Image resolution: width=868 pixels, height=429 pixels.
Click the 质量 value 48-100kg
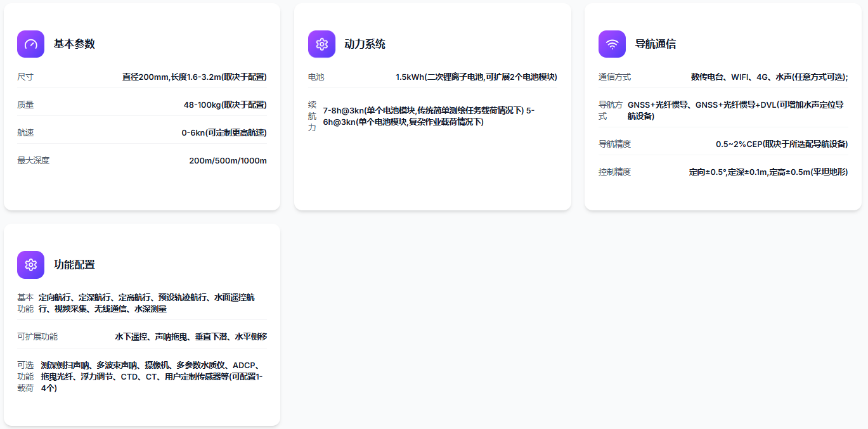[x=224, y=105]
